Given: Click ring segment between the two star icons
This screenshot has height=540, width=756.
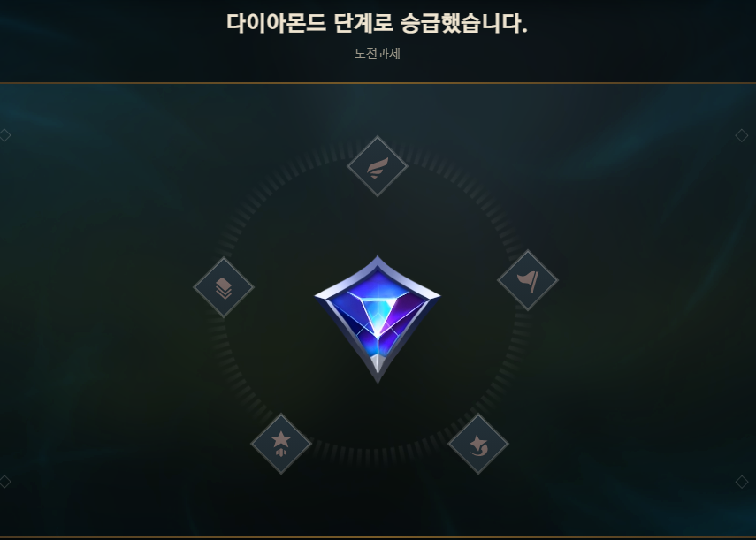Looking at the screenshot, I should pyautogui.click(x=378, y=456).
